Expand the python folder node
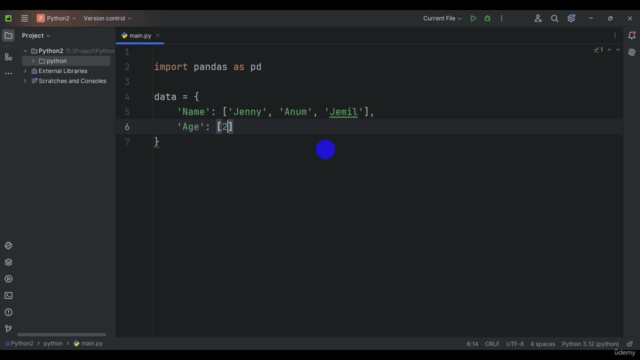This screenshot has width=640, height=360. click(33, 61)
